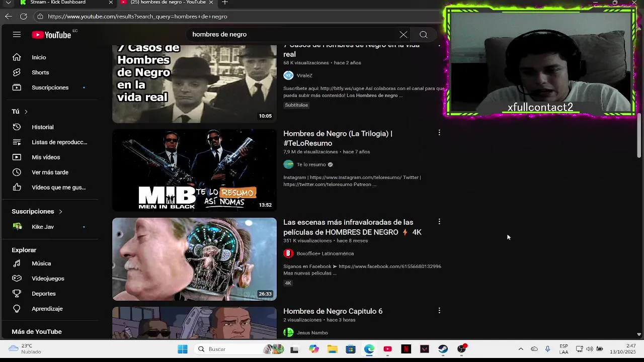Open Netflix from the taskbar
Screen dimensions: 644x362
[406, 349]
